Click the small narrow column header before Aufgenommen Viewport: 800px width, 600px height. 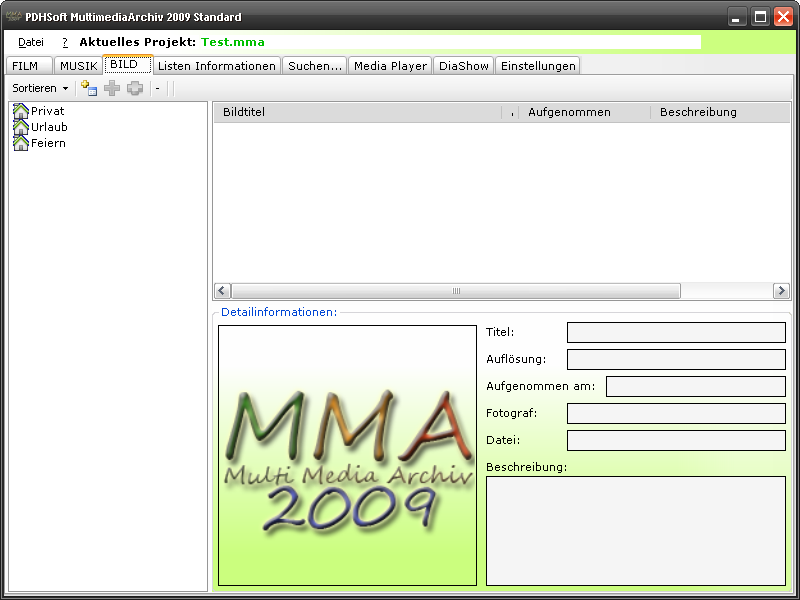pyautogui.click(x=511, y=112)
